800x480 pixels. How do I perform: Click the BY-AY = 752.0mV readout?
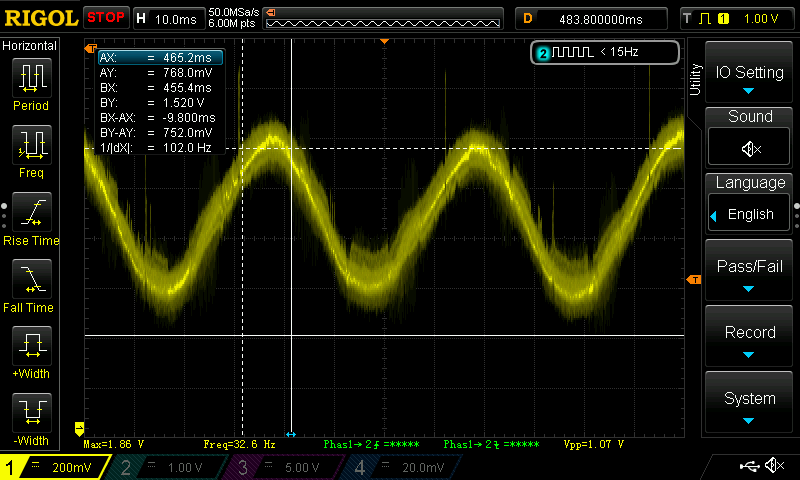pyautogui.click(x=156, y=133)
